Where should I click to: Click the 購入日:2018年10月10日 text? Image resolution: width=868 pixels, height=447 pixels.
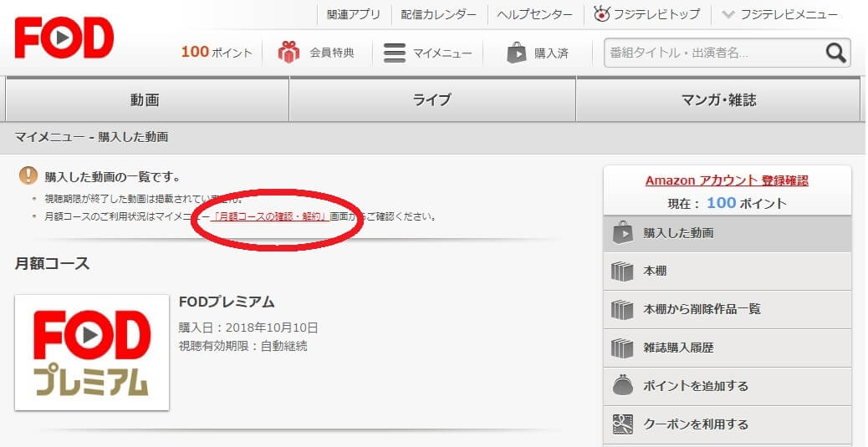click(x=248, y=328)
